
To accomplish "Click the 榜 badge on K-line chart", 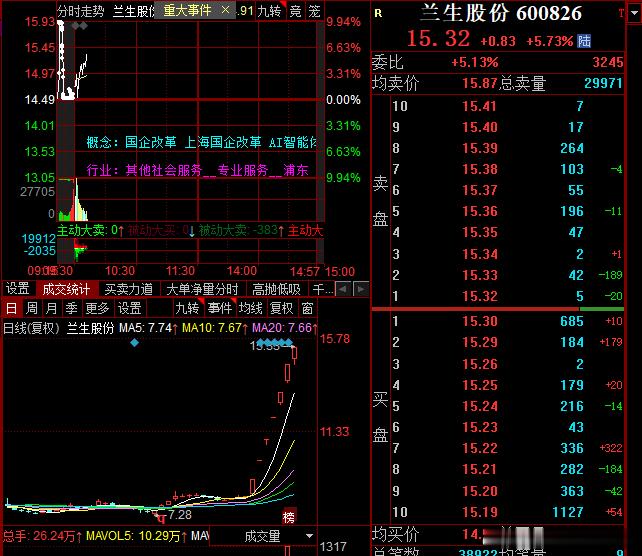I will point(288,518).
